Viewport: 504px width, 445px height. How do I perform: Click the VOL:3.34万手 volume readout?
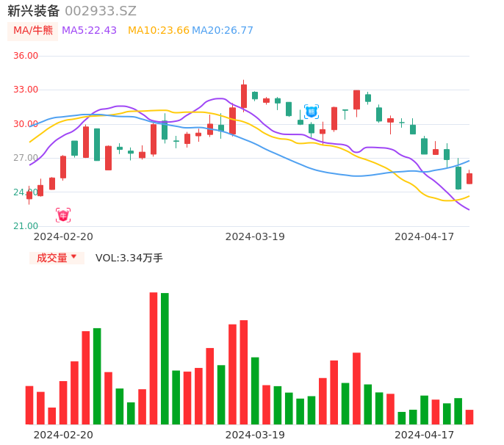(129, 258)
